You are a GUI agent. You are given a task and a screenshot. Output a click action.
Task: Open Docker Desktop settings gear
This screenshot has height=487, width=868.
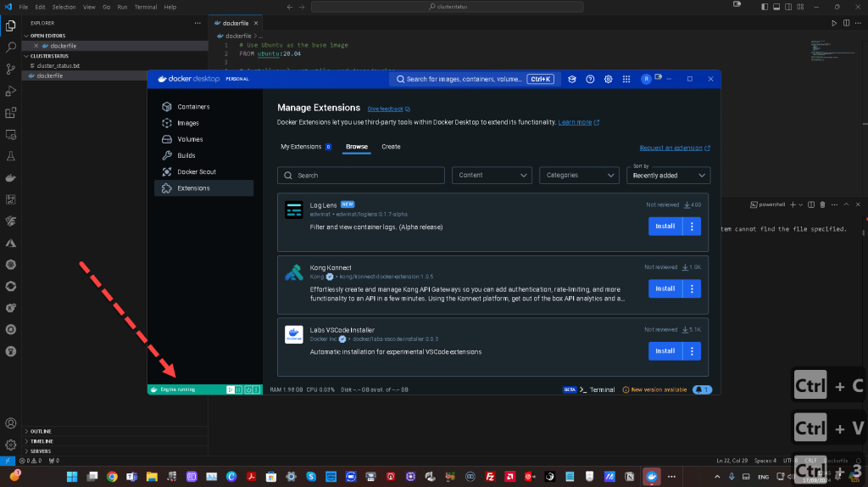pyautogui.click(x=608, y=79)
